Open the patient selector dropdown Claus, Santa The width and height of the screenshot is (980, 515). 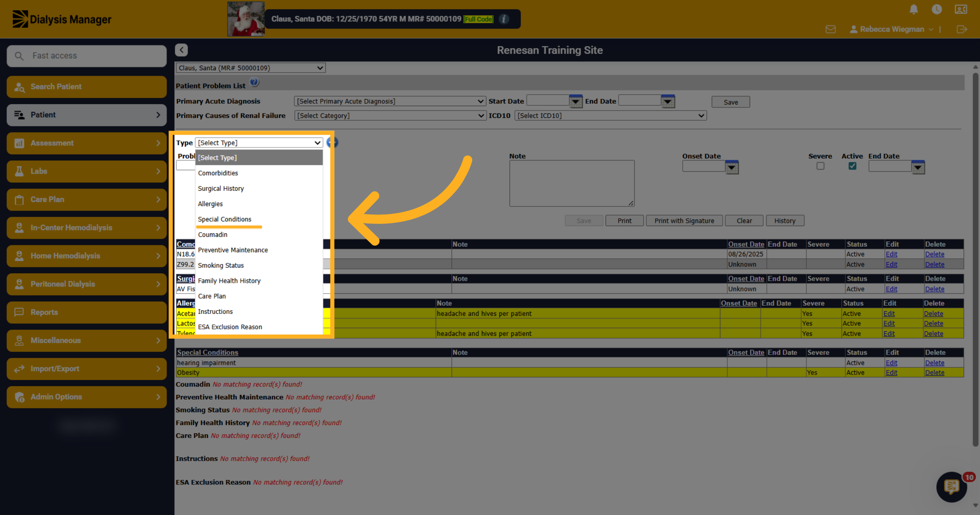(x=251, y=68)
